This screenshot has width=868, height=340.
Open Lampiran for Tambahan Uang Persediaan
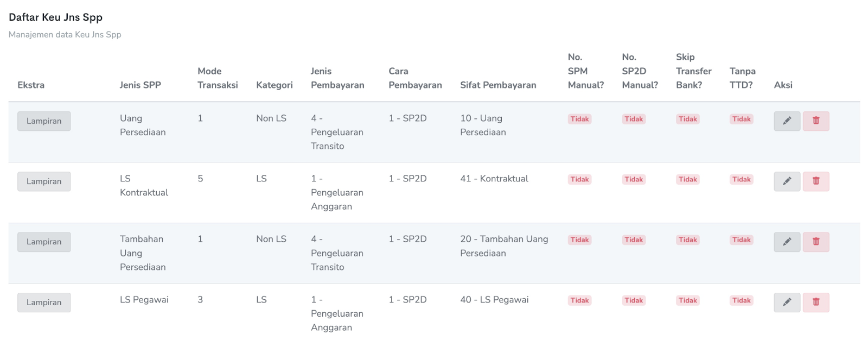(44, 242)
